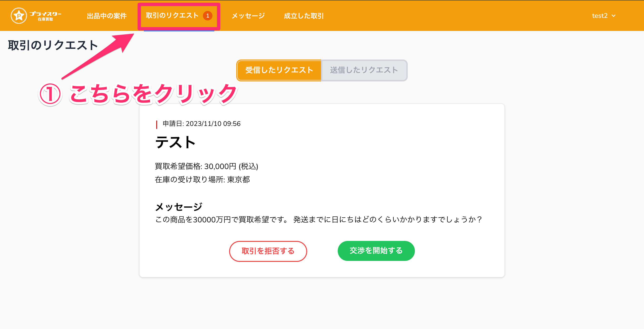Click the 交渉を開始する button

point(376,251)
